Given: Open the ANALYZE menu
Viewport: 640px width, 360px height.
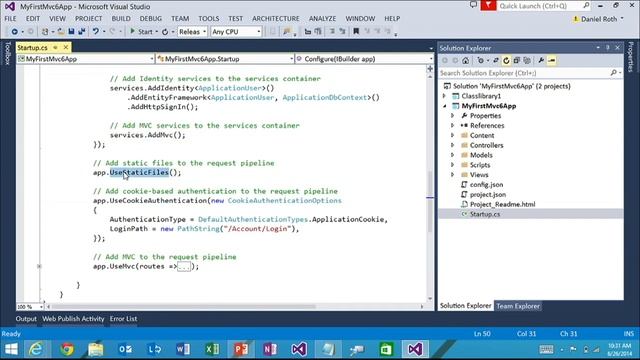Looking at the screenshot, I should pos(322,18).
